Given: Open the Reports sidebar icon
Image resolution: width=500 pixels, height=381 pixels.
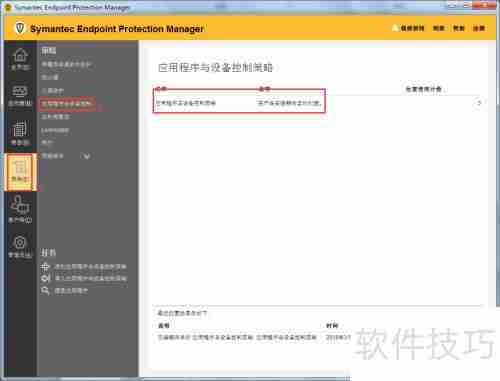Looking at the screenshot, I should [x=20, y=134].
